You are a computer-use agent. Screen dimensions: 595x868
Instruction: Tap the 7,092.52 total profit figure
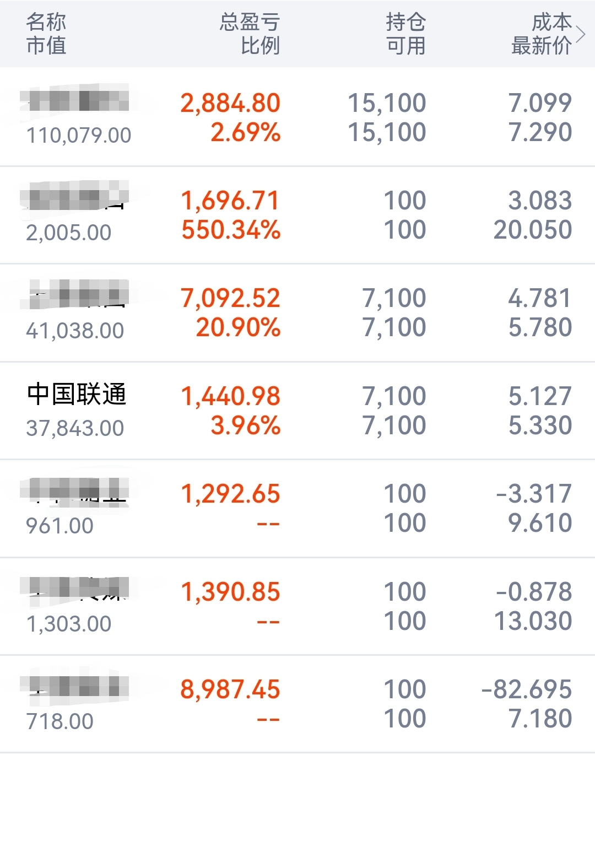coord(230,298)
